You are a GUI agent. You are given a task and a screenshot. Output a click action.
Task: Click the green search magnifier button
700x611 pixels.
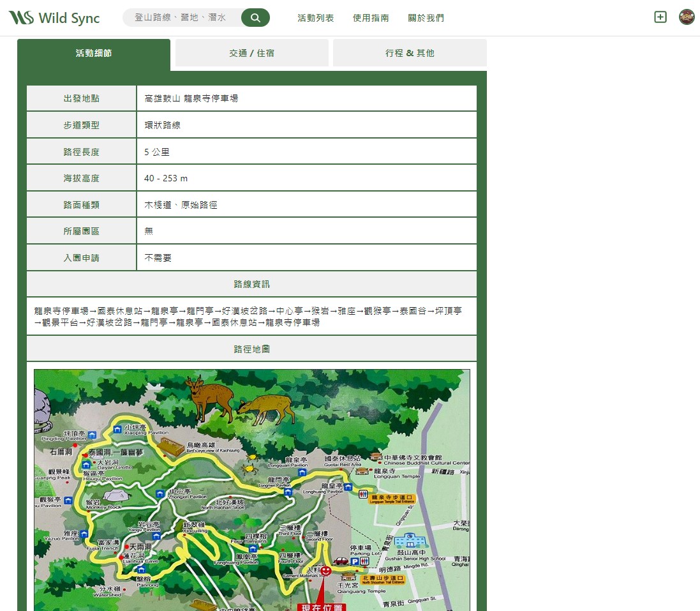[255, 17]
